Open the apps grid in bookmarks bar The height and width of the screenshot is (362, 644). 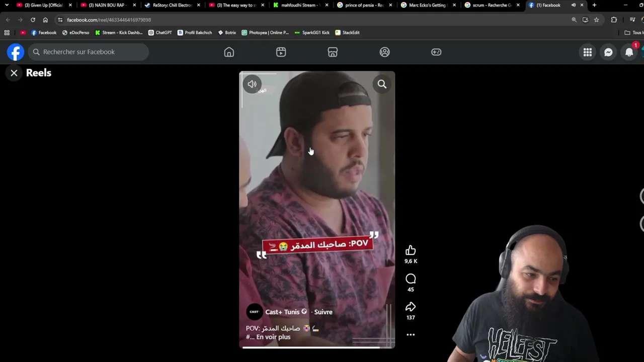coord(7,33)
